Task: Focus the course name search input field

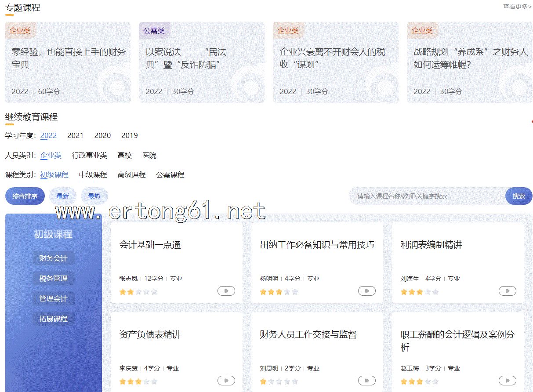Action: point(426,196)
